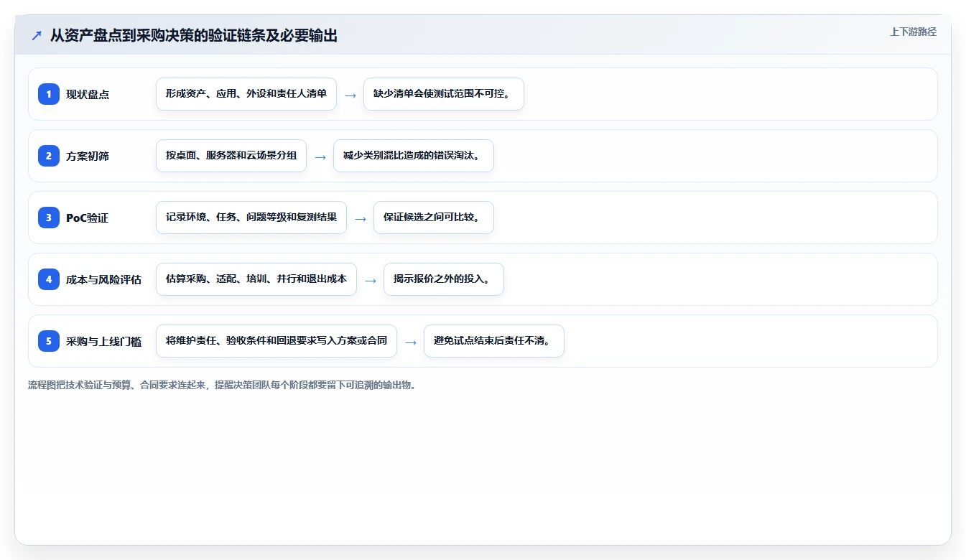
Task: Select the '将维护责任、验收条件和回退要求写入方案或合同' box
Action: (277, 341)
